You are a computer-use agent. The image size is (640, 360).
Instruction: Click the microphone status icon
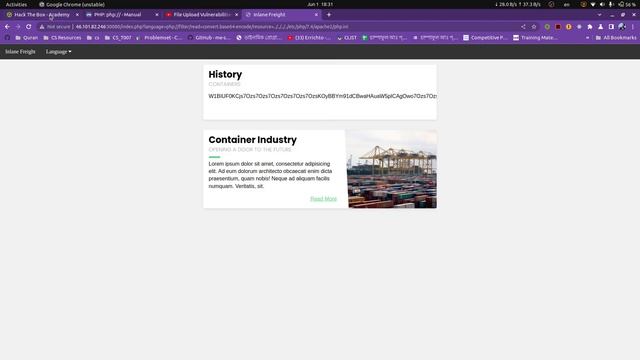[611, 4]
